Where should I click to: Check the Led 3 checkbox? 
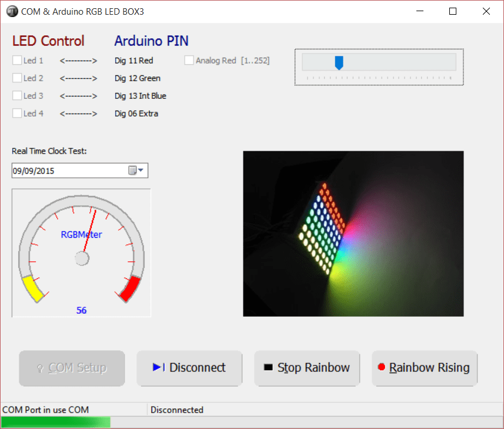point(18,95)
